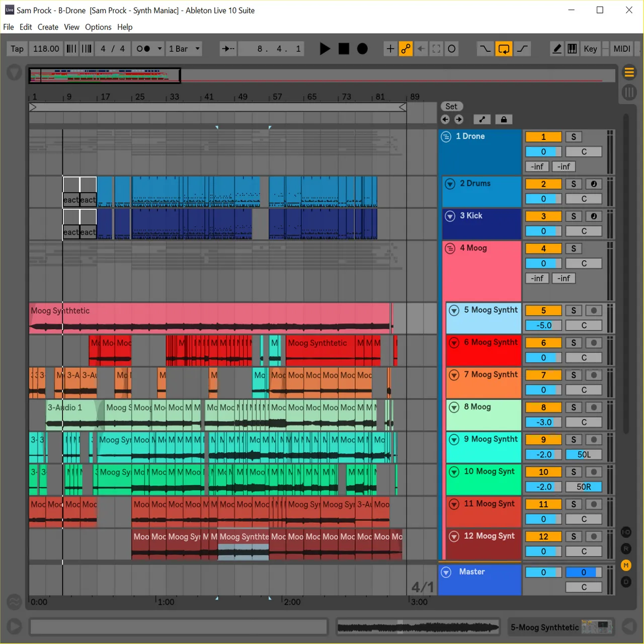This screenshot has height=644, width=644.
Task: Arm the Arrangement Record button
Action: point(362,49)
